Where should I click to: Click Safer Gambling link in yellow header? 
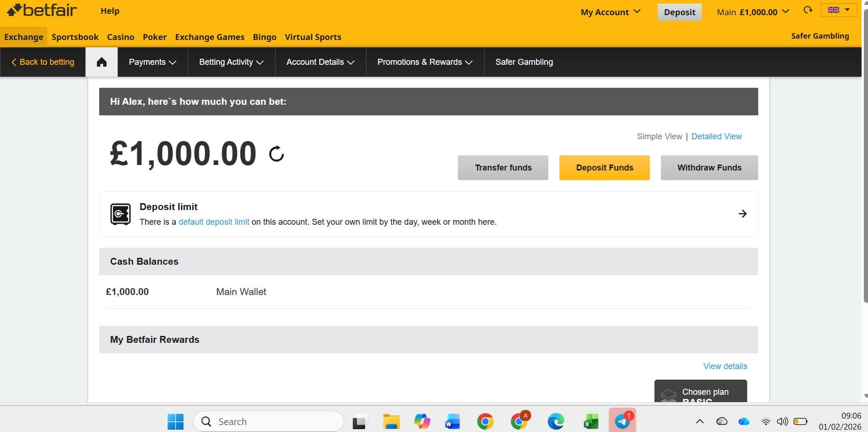[820, 36]
